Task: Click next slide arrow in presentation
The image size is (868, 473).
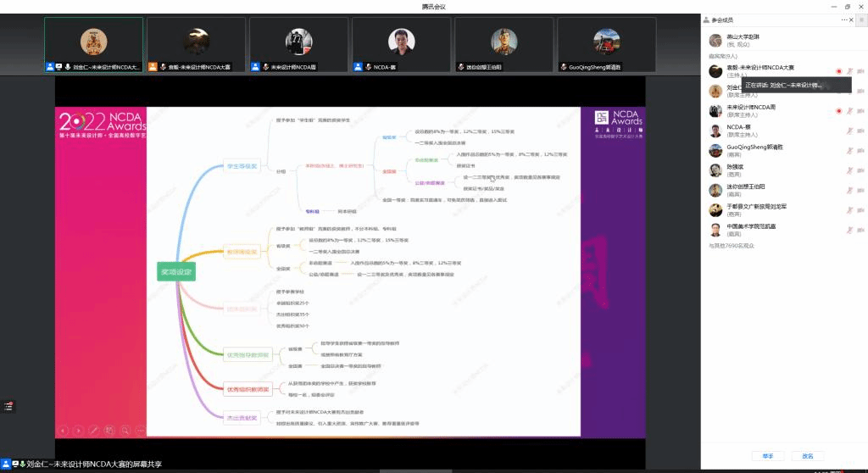Action: (79, 431)
